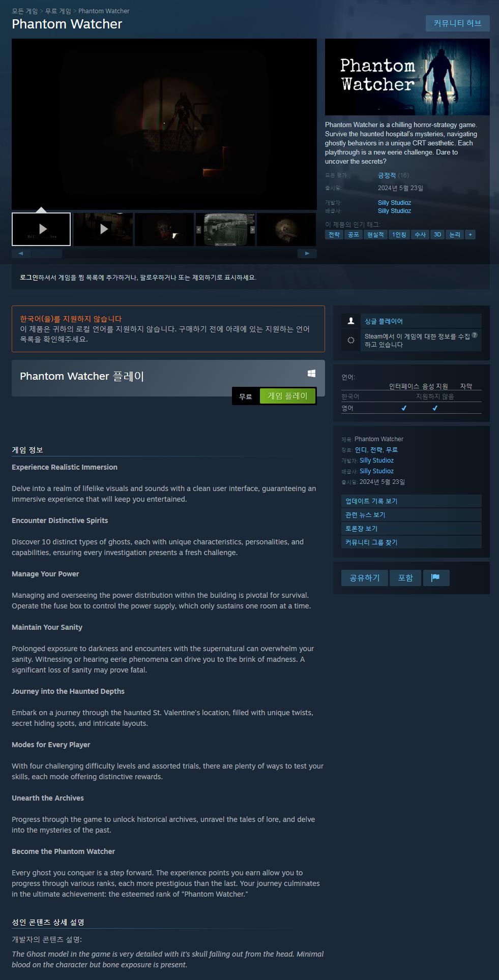Click the thumbnail strip scrollbar handle
This screenshot has width=499, height=980.
tap(46, 253)
